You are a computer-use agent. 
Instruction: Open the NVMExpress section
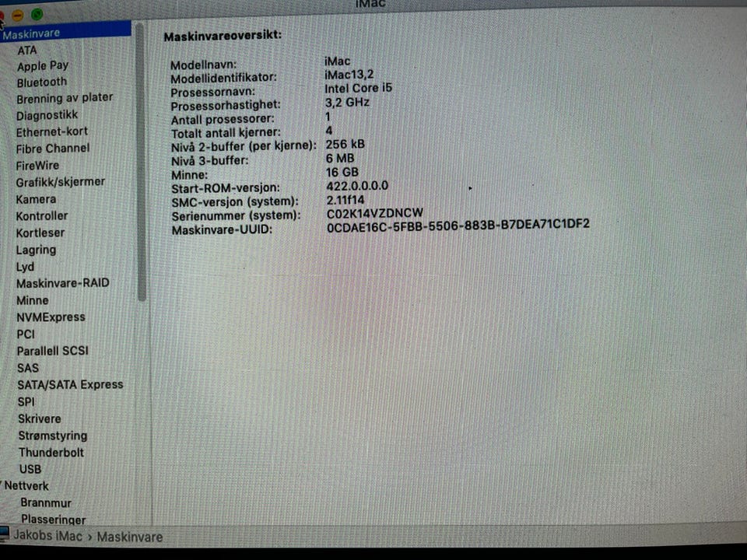pos(51,317)
